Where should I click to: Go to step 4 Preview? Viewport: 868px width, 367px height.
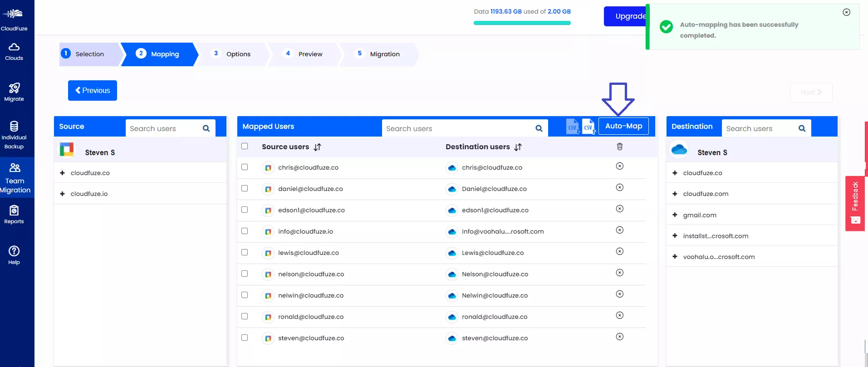point(304,54)
